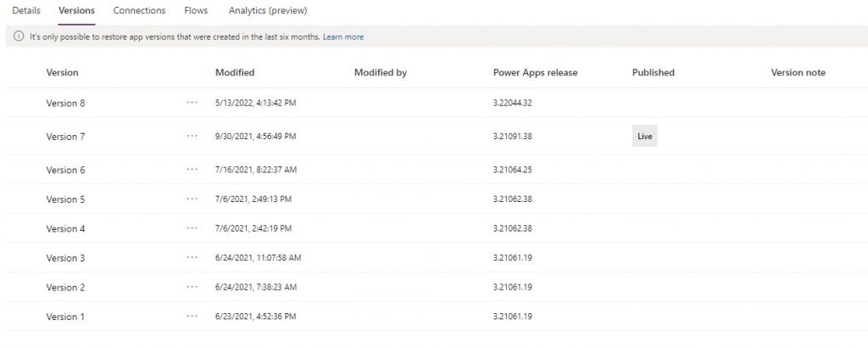Open more options for Version 8

coord(192,103)
